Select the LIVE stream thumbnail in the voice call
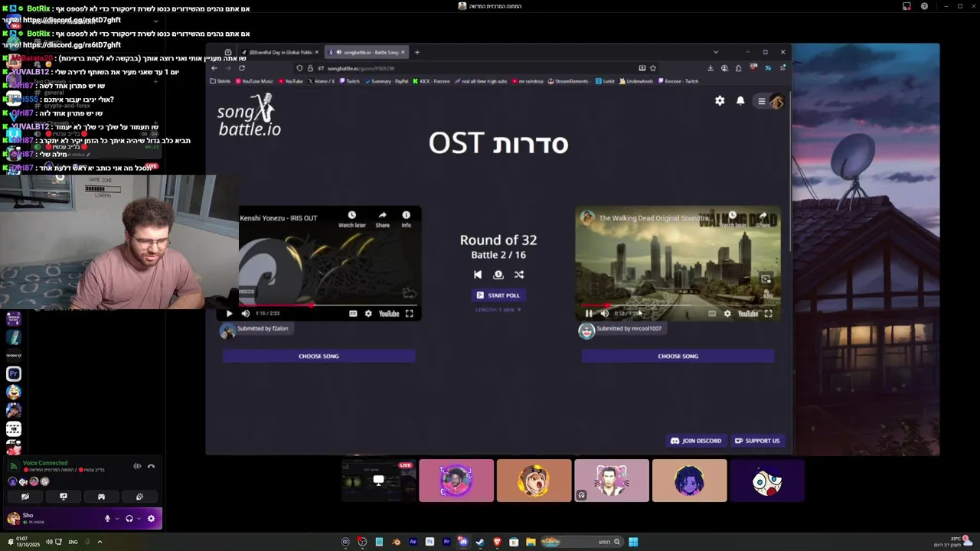The height and width of the screenshot is (551, 980). click(x=378, y=481)
